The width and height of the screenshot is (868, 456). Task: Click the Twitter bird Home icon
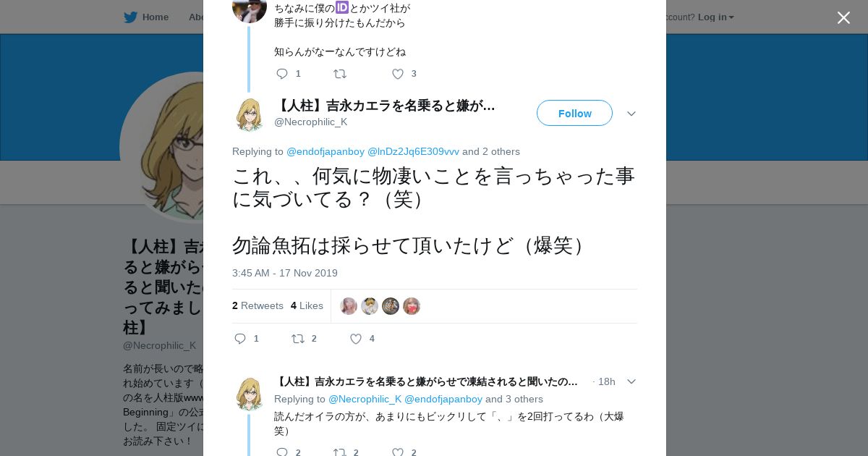tap(130, 17)
